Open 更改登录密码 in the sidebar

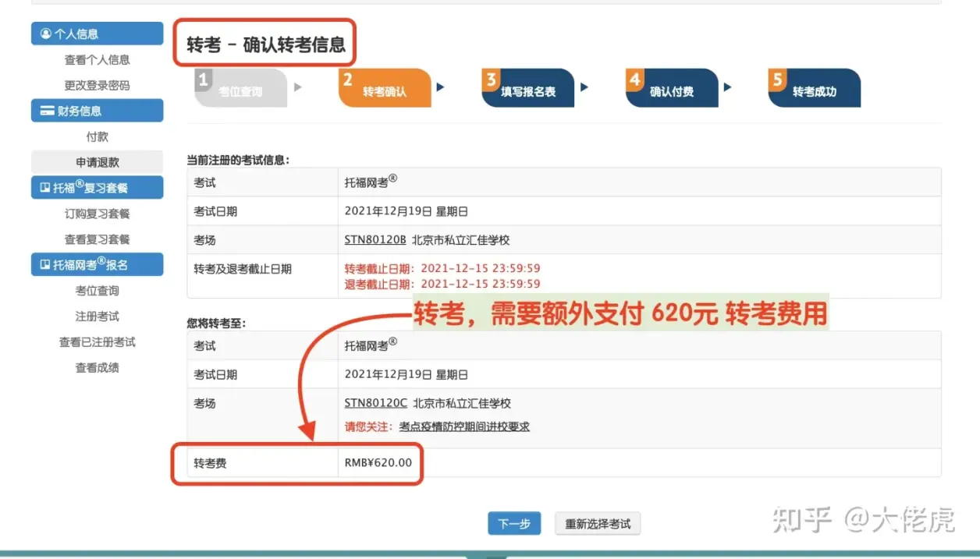[98, 86]
